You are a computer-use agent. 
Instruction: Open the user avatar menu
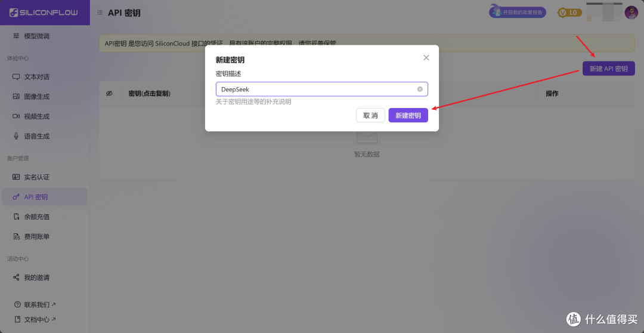click(631, 13)
